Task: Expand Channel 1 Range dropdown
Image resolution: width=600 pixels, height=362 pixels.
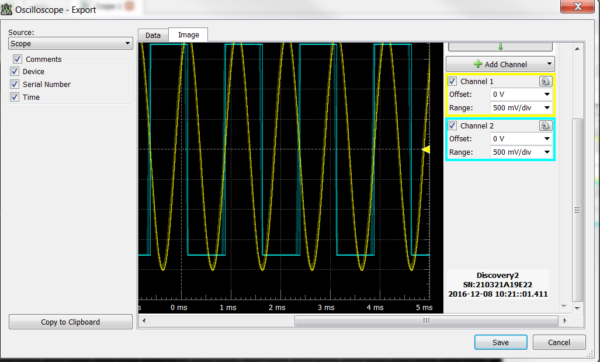Action: coord(521,108)
